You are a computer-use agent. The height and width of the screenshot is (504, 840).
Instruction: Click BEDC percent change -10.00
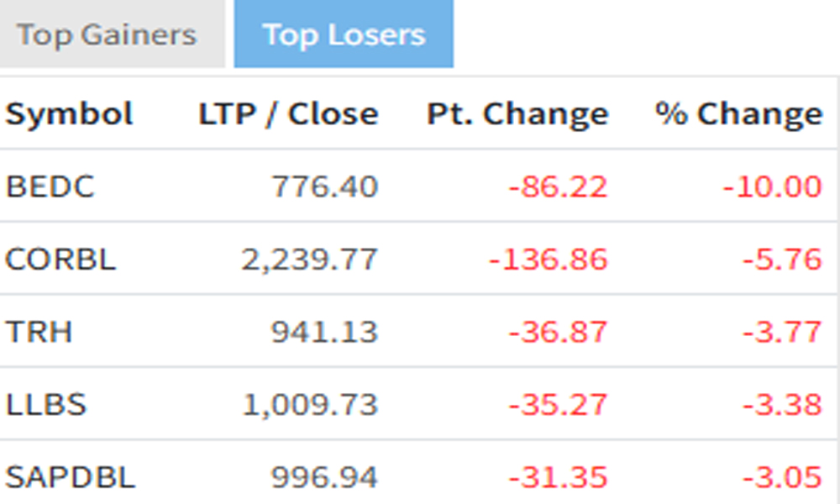pos(773,186)
